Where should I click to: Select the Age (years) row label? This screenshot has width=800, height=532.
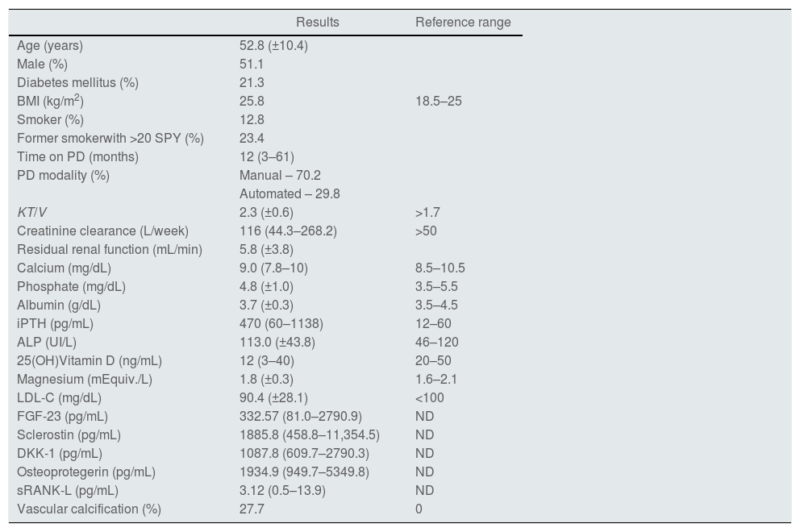tap(50, 46)
